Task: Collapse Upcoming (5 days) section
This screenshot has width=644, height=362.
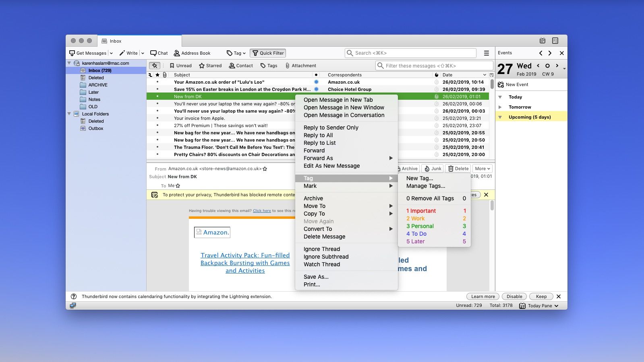Action: click(x=500, y=117)
